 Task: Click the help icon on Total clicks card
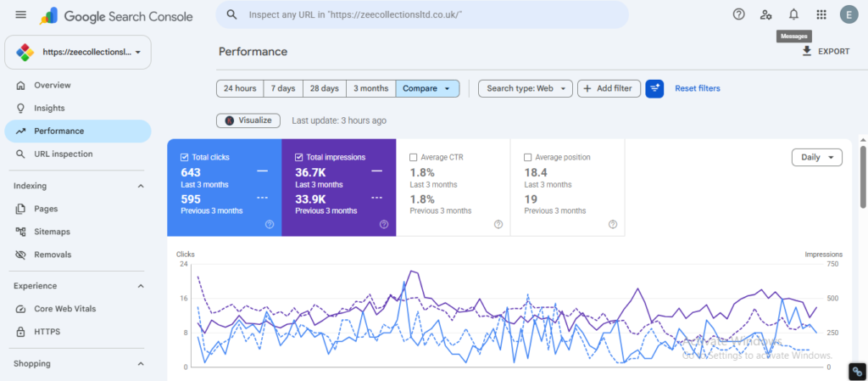pyautogui.click(x=270, y=224)
